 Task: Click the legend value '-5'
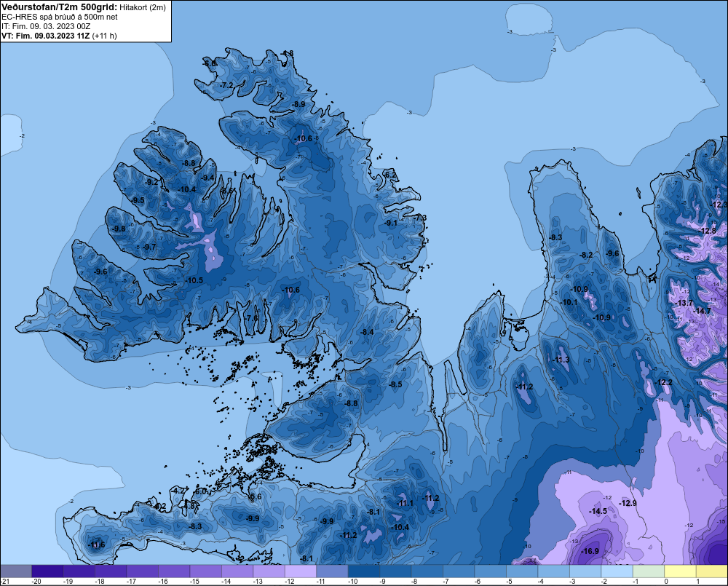[509, 582]
